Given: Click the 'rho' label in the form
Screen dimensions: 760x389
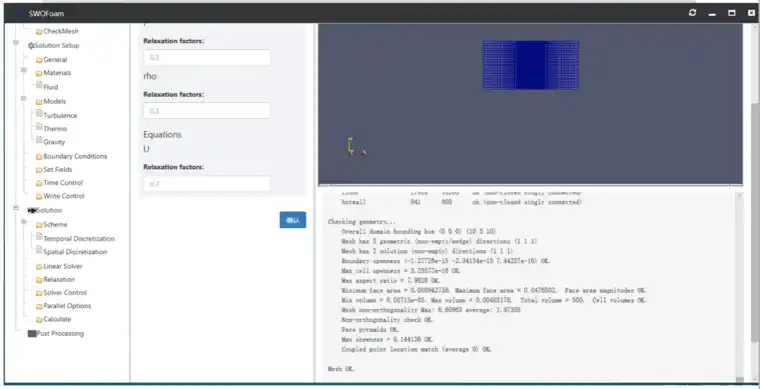Looking at the screenshot, I should click(x=150, y=77).
